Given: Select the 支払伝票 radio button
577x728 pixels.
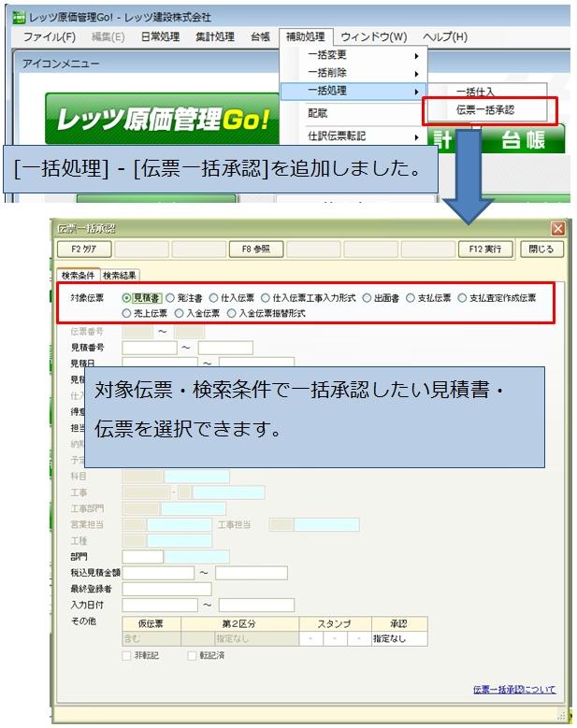Looking at the screenshot, I should (x=428, y=298).
